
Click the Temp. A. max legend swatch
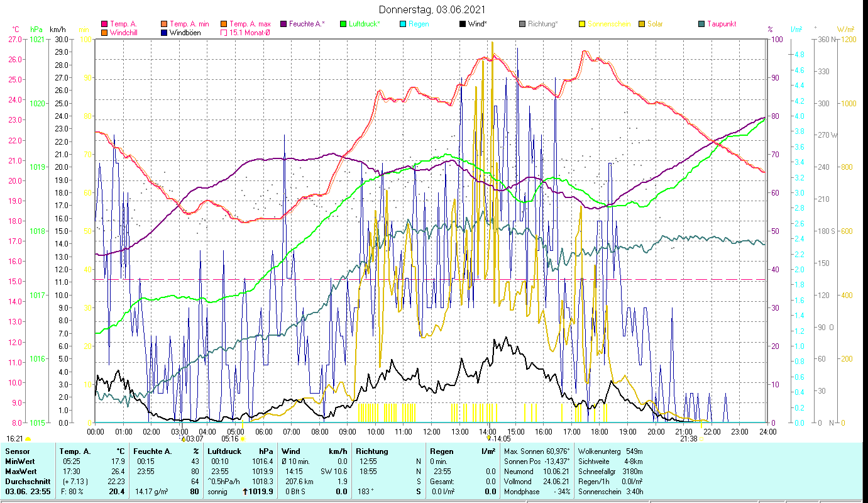224,24
